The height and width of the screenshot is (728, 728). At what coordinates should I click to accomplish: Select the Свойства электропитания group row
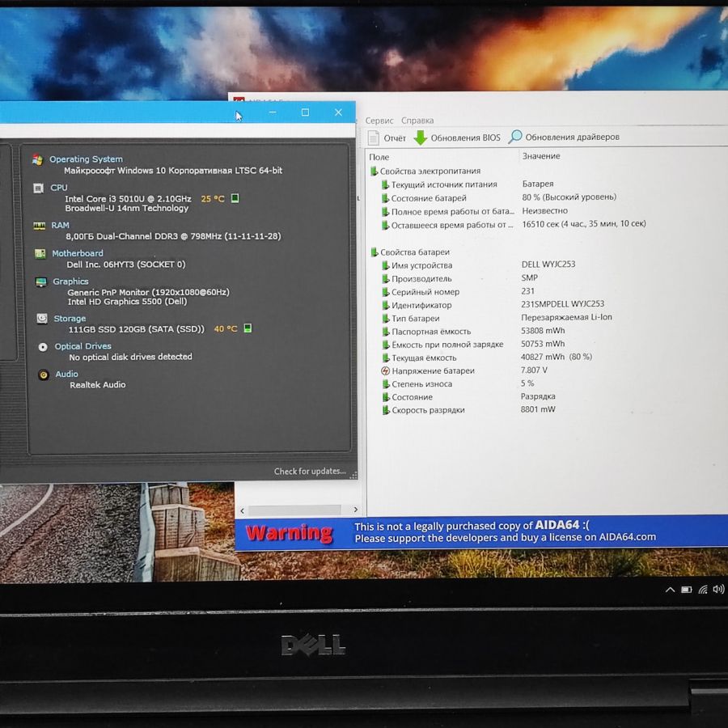click(x=425, y=171)
